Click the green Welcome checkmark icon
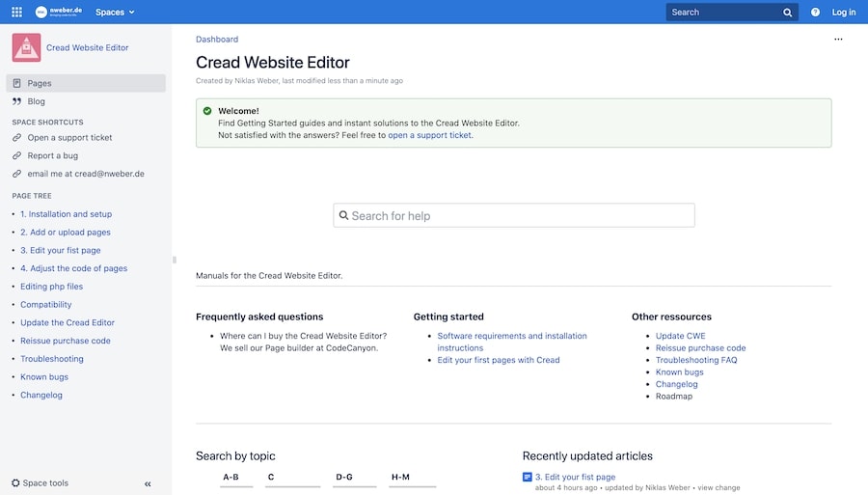Viewport: 868px width, 495px height. point(207,111)
